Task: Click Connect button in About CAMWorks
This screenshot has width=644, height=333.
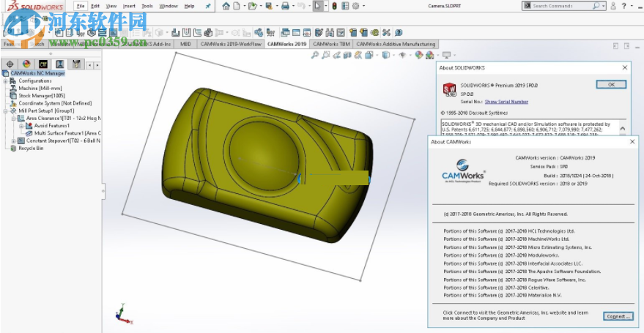Action: click(x=618, y=316)
